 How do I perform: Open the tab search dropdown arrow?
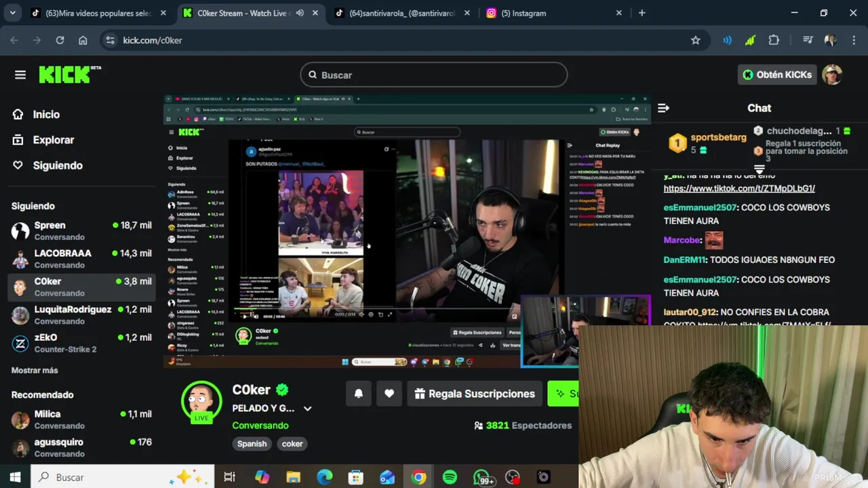tap(12, 13)
